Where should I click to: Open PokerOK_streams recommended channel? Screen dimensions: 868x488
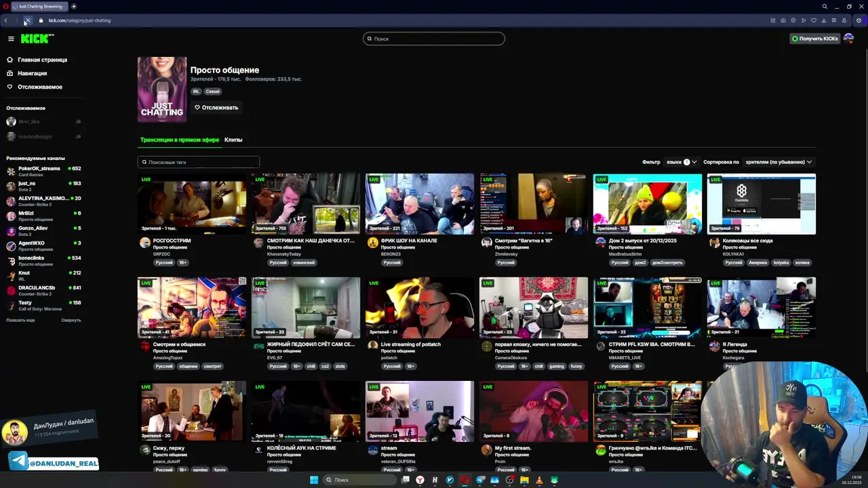(x=43, y=171)
